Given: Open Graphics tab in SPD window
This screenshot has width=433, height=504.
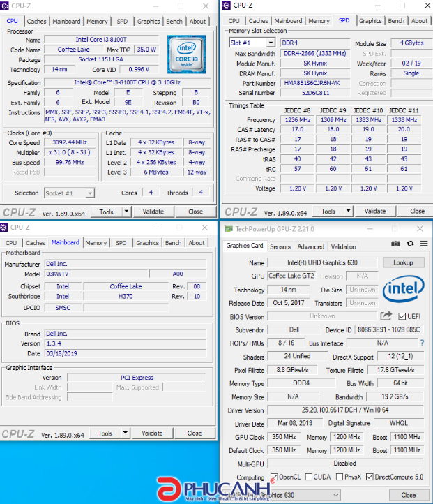Looking at the screenshot, I should click(370, 21).
